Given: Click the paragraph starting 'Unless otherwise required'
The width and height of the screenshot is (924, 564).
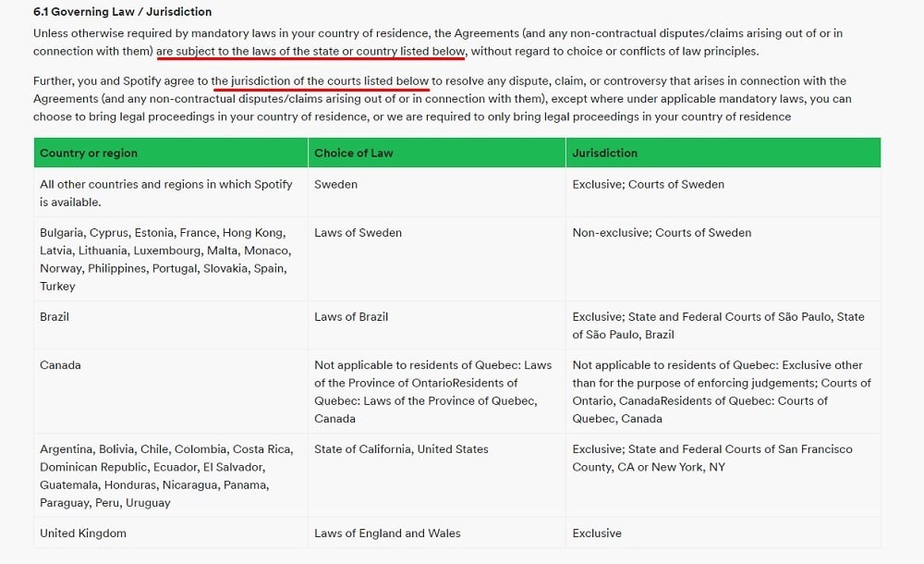Looking at the screenshot, I should (x=438, y=42).
